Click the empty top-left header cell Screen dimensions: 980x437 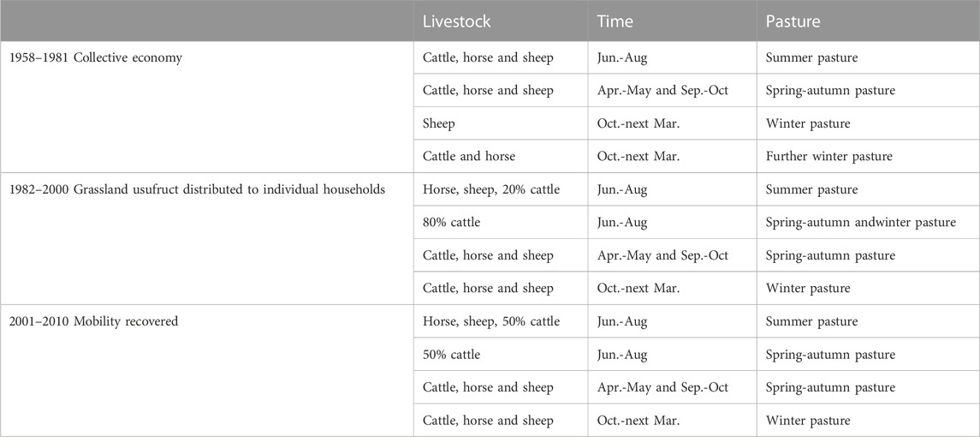[206, 21]
